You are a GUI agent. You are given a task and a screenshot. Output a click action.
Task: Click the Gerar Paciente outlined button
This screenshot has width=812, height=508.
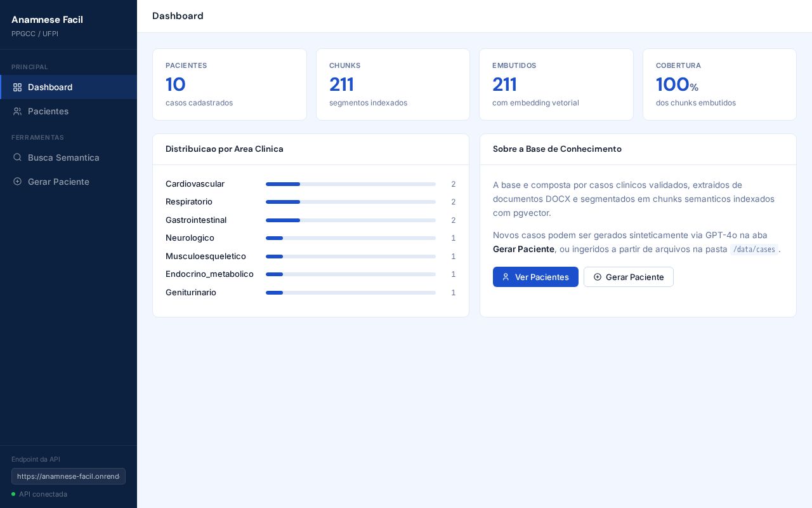click(x=629, y=277)
